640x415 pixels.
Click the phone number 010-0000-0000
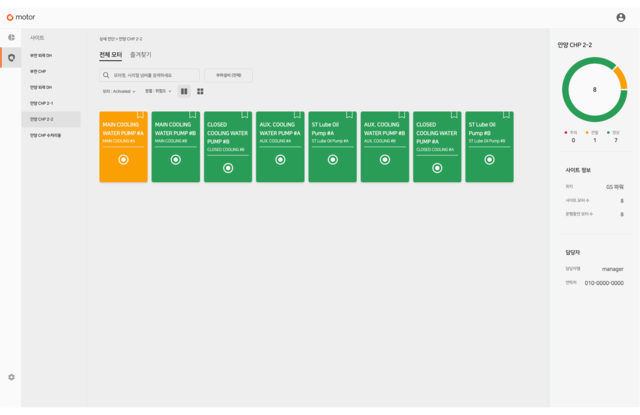click(x=604, y=283)
